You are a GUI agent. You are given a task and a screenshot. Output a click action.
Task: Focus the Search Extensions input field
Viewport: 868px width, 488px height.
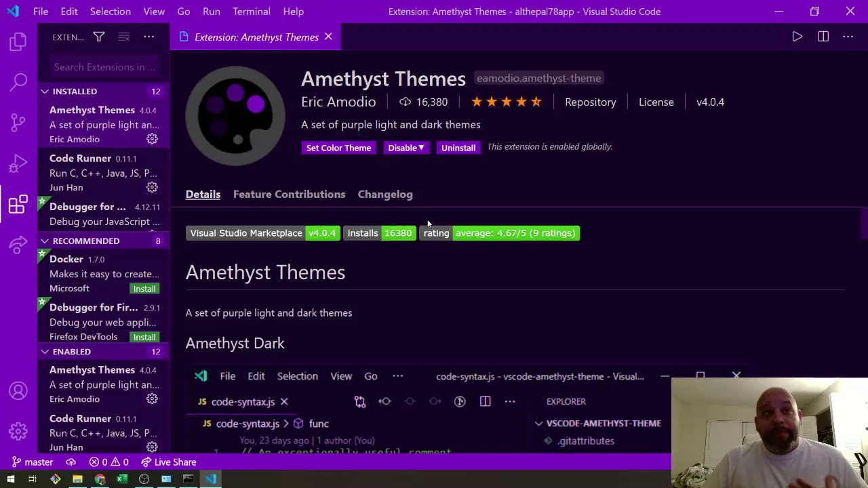tap(104, 67)
